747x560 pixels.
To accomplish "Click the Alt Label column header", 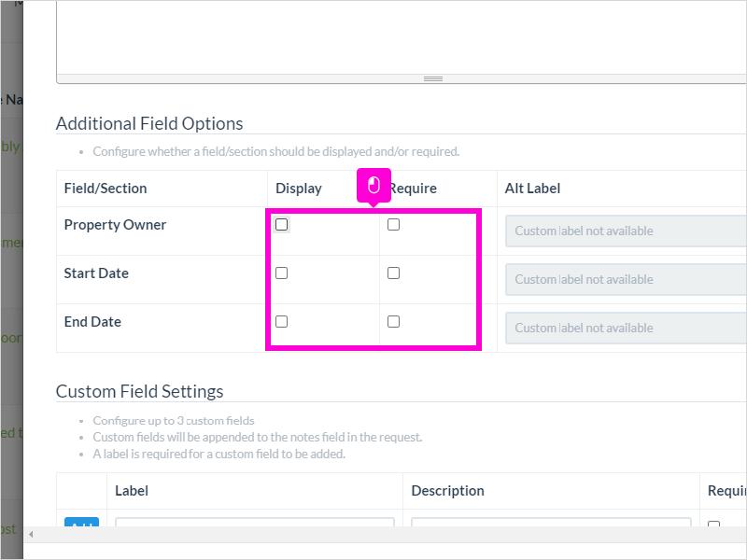I will pyautogui.click(x=532, y=189).
